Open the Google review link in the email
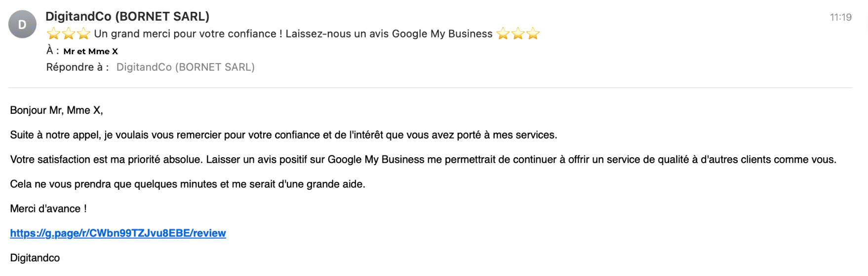The image size is (868, 276). click(x=118, y=233)
